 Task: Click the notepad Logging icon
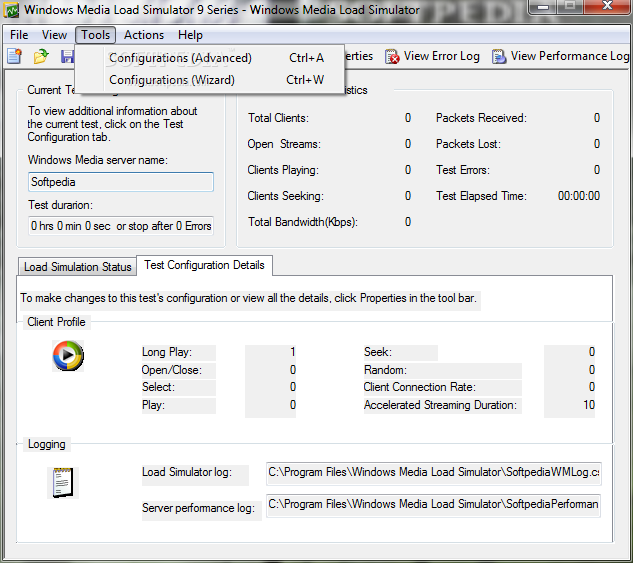tap(63, 483)
